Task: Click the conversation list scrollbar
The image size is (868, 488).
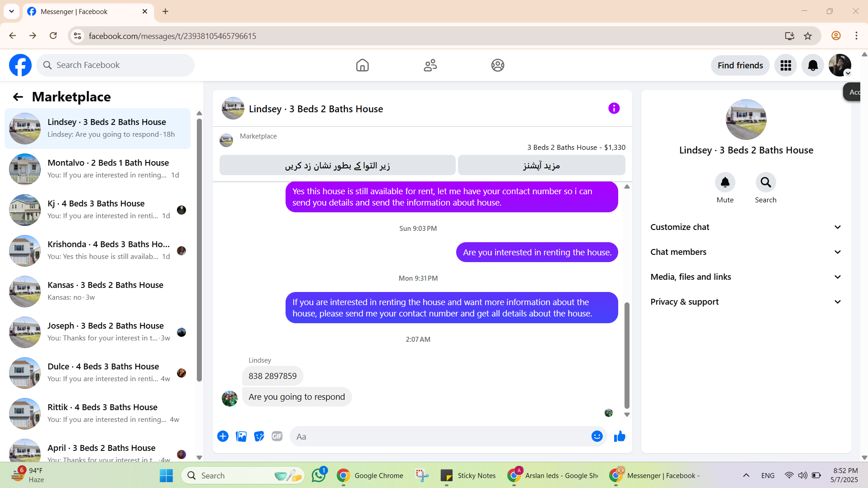Action: 199,250
